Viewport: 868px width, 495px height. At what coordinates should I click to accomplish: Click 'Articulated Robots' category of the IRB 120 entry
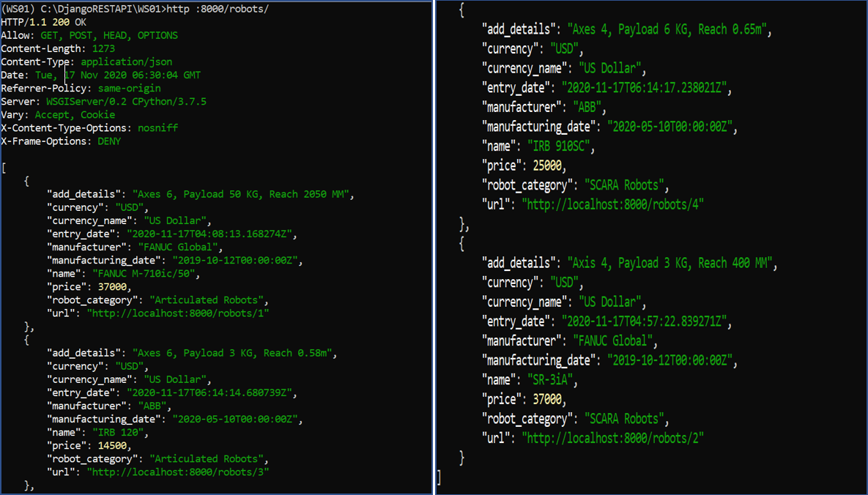click(x=207, y=459)
